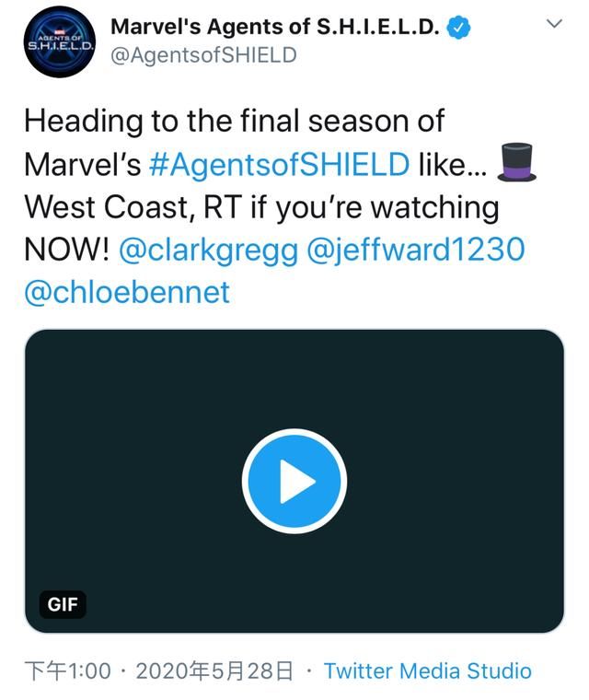Open the Agents of S.H.I.E.L.D. profile avatar
Screen dimensions: 589x700
click(60, 41)
